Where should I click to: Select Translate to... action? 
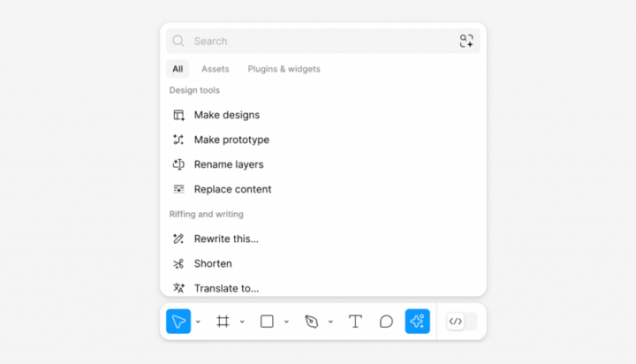(x=323, y=287)
